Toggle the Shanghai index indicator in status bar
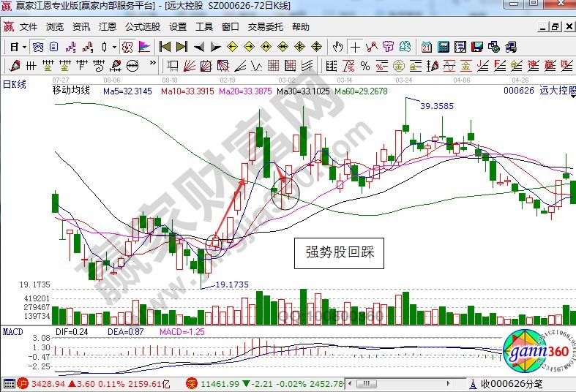The image size is (576, 392). (22, 383)
